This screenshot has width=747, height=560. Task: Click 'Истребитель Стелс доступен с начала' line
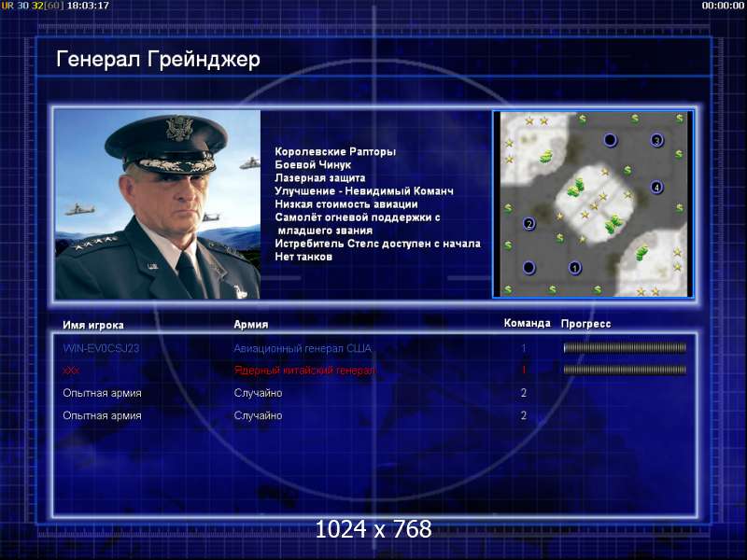(378, 244)
